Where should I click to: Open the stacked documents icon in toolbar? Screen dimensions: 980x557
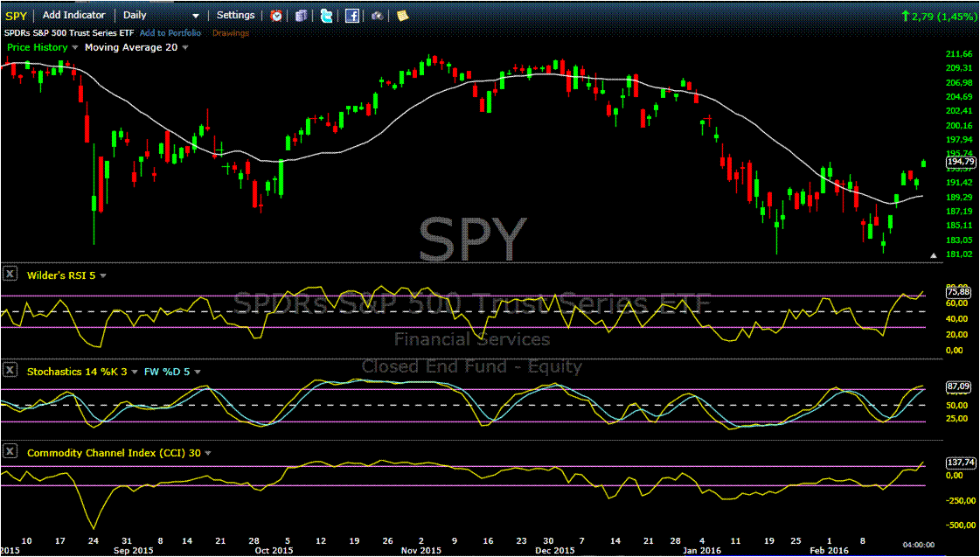[x=302, y=16]
